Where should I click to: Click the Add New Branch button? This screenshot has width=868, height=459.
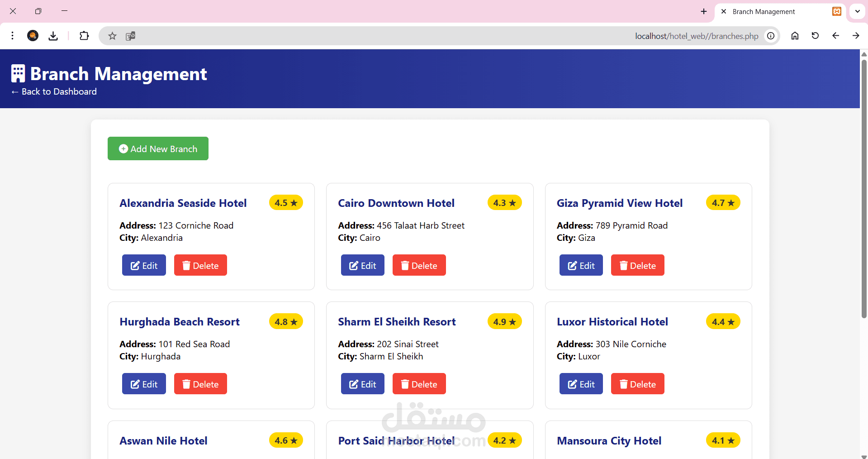click(158, 148)
